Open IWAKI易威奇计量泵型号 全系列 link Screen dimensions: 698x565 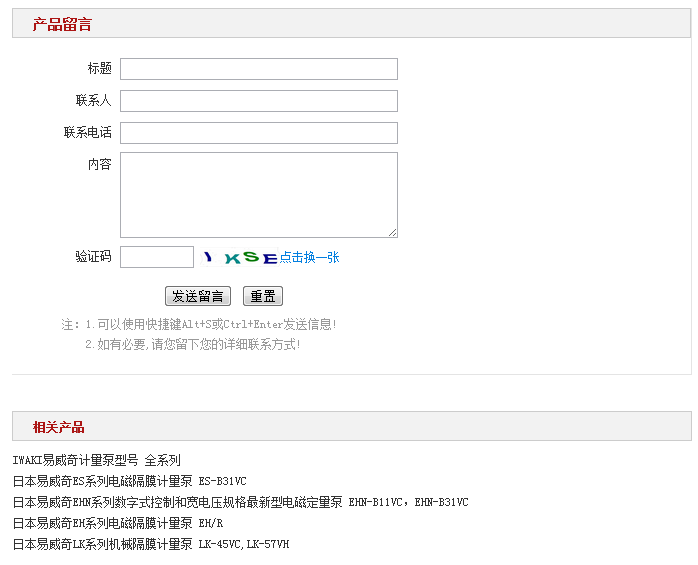[x=96, y=460]
